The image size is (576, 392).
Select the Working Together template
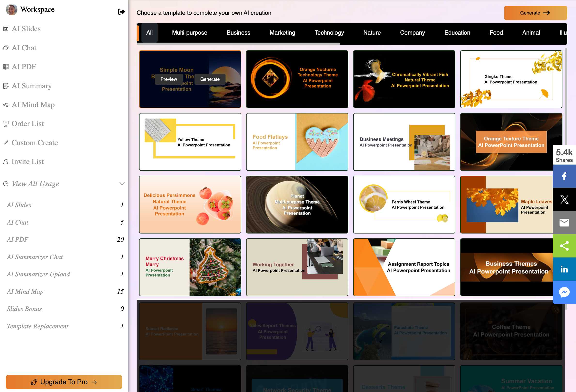(297, 267)
